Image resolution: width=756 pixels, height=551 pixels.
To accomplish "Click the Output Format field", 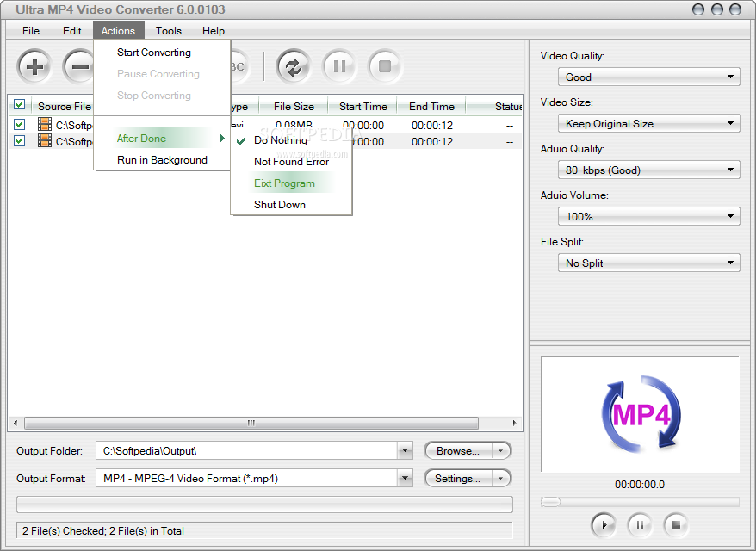I will (247, 478).
